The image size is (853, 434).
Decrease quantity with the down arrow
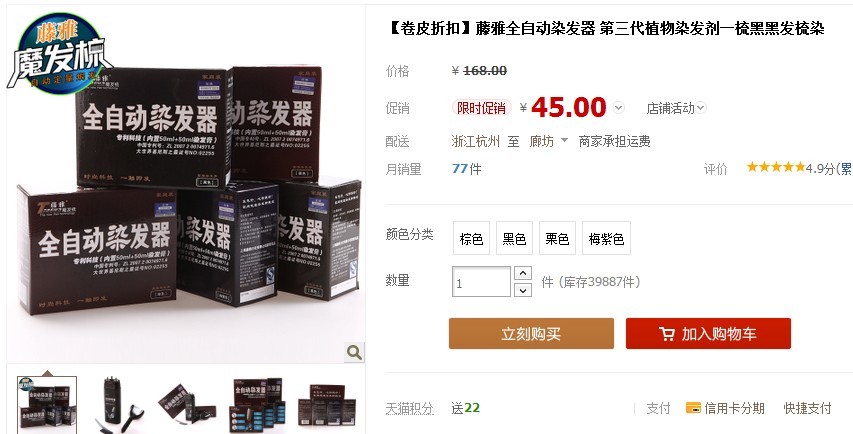click(522, 290)
